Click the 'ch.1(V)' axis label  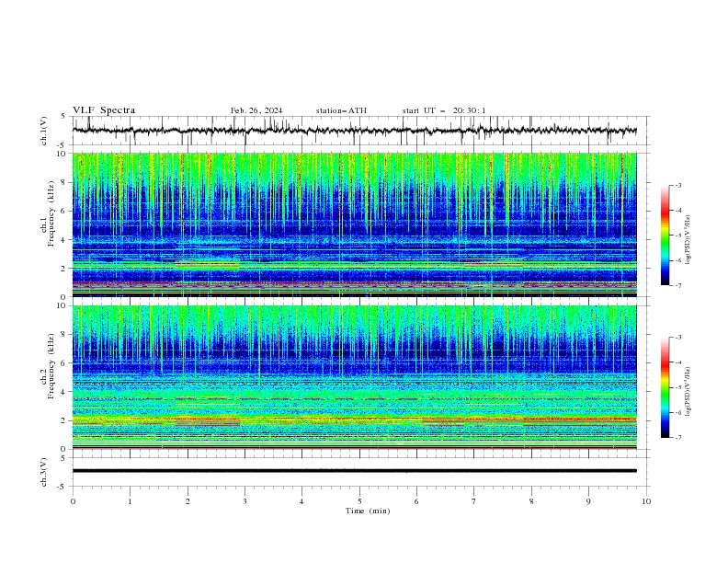(44, 131)
